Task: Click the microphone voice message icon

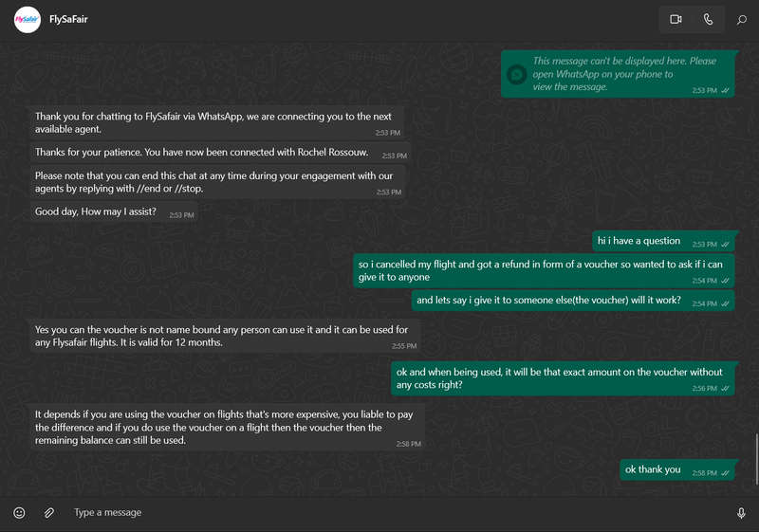Action: [x=741, y=513]
